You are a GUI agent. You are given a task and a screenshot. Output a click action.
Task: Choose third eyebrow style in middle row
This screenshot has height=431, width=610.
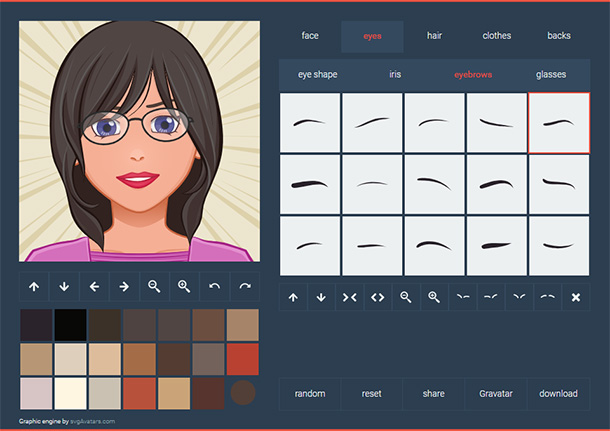tap(435, 184)
